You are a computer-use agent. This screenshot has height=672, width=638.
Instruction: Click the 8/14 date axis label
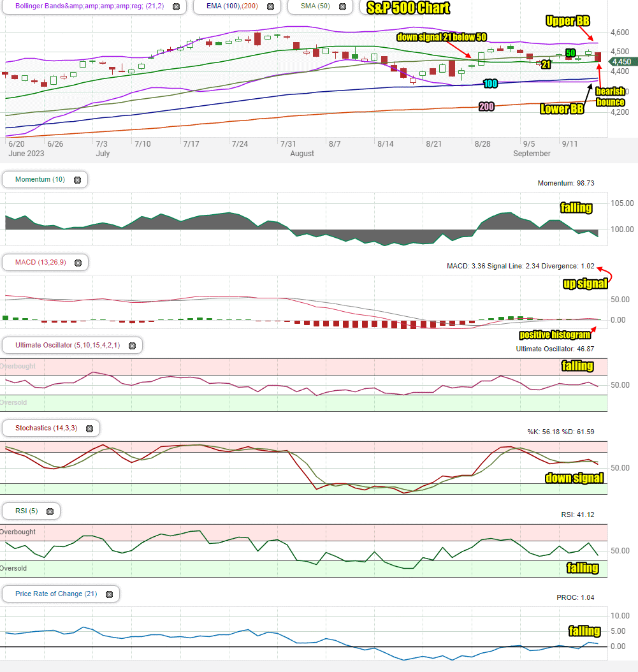tap(385, 144)
